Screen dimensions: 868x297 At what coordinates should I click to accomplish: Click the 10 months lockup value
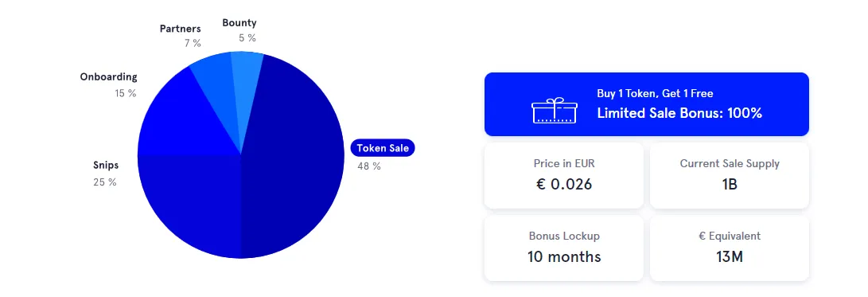coord(564,256)
